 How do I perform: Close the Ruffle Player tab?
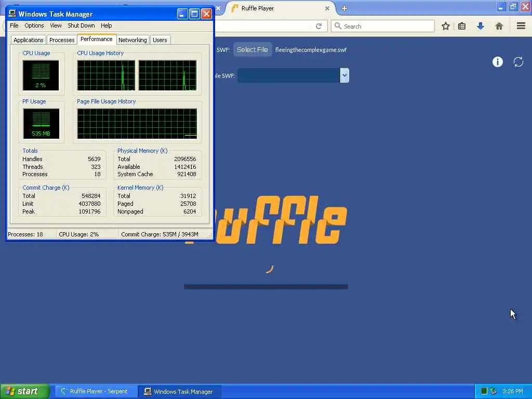[327, 8]
